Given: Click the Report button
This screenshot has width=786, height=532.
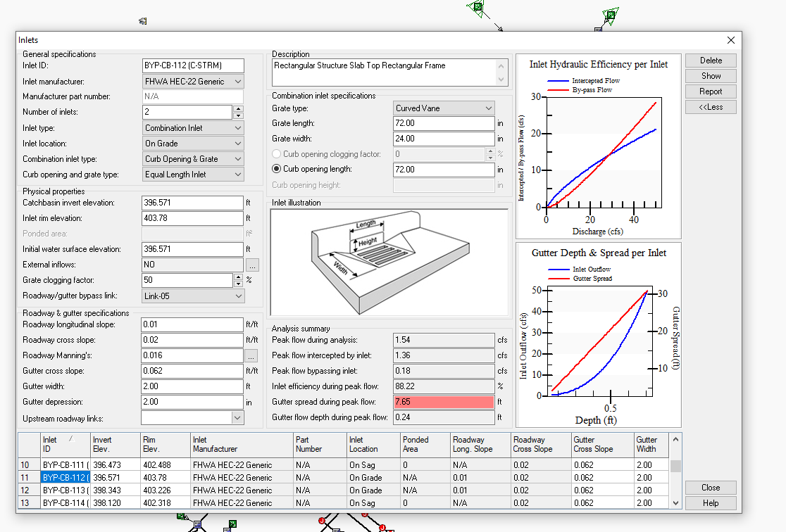Looking at the screenshot, I should point(711,91).
